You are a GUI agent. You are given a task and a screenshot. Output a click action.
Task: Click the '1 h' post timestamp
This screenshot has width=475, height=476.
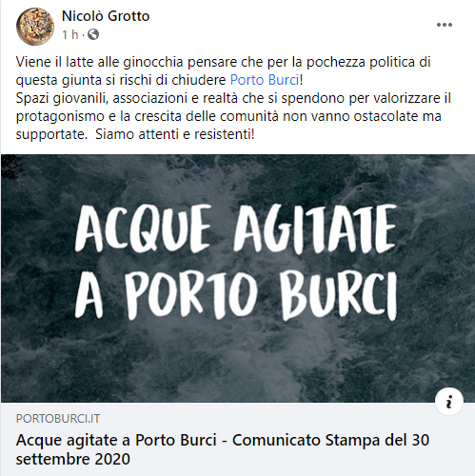coord(70,34)
